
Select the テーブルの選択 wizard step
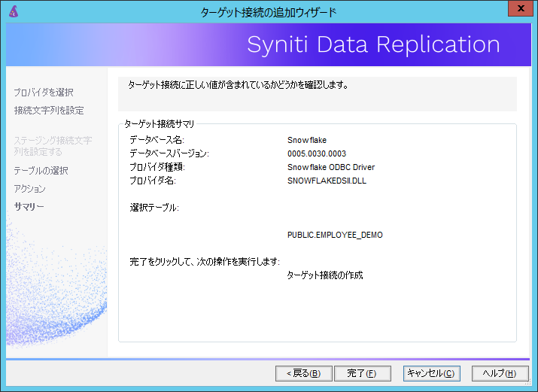click(x=41, y=171)
